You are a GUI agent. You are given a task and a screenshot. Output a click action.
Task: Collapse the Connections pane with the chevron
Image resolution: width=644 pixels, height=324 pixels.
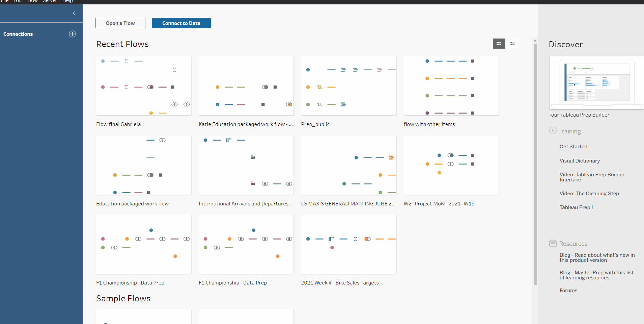pyautogui.click(x=74, y=14)
